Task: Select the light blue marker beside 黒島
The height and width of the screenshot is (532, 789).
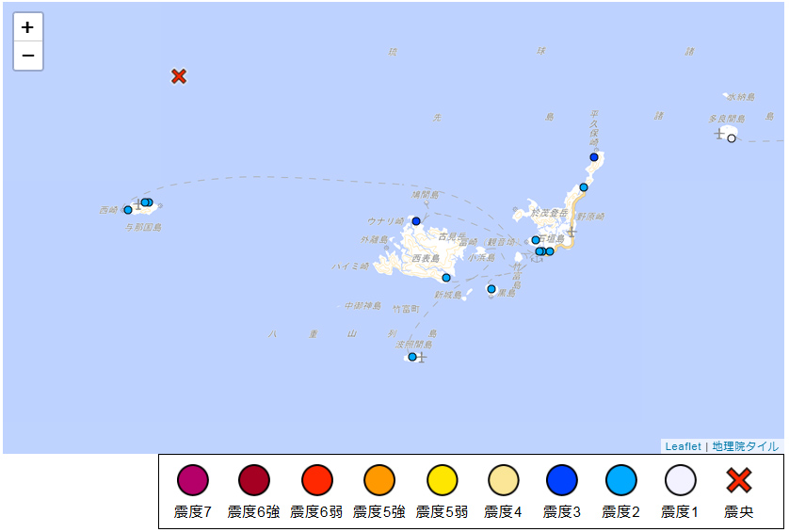Action: point(491,289)
